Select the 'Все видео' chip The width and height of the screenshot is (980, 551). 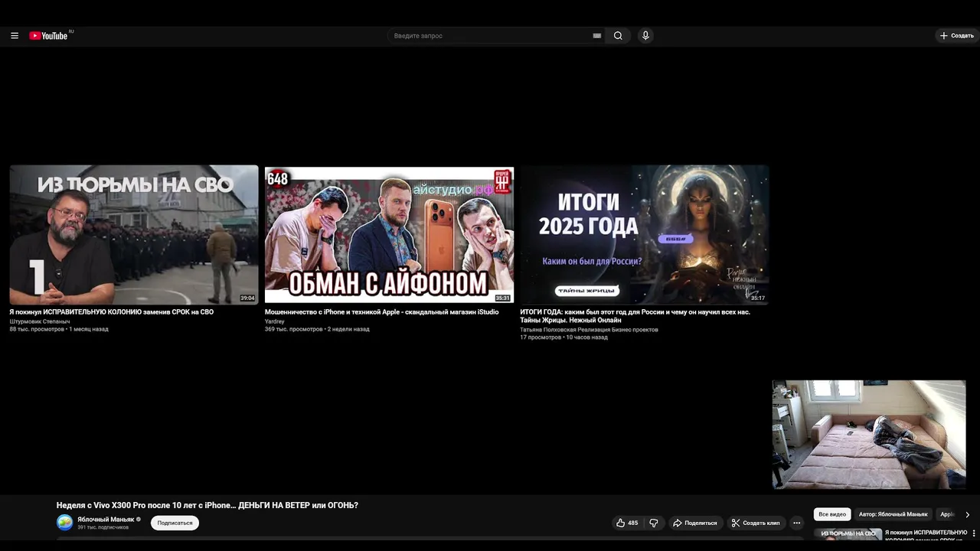[x=832, y=514]
